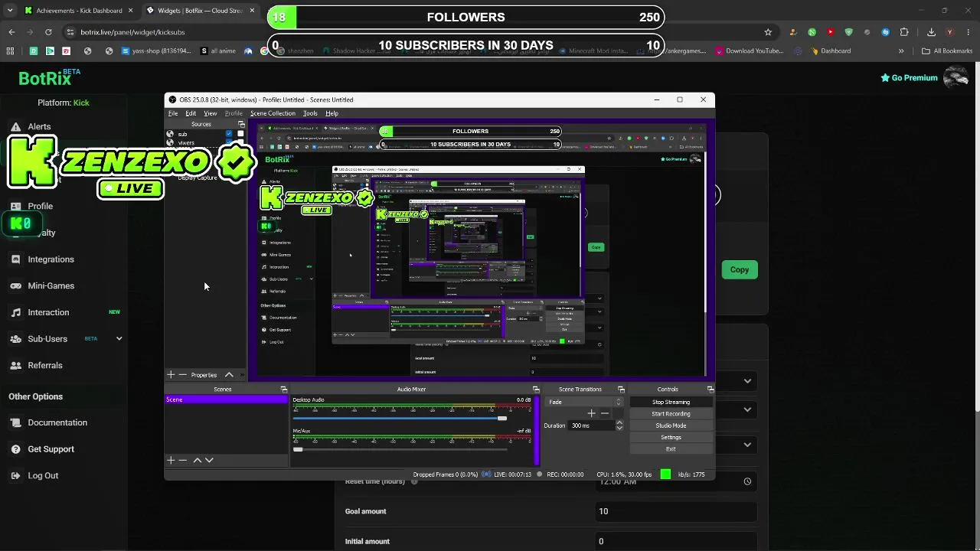The width and height of the screenshot is (980, 551).
Task: Click the Referrals icon in the sidebar
Action: click(15, 366)
